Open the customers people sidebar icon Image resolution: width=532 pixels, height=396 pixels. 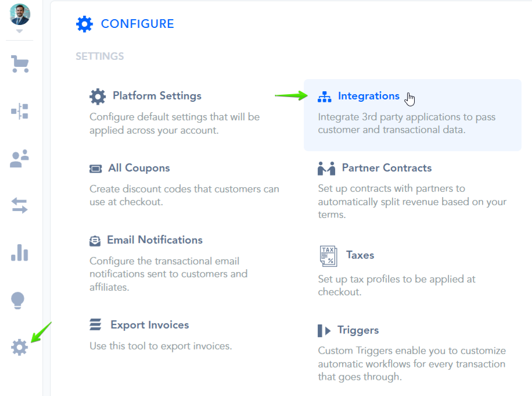[20, 158]
